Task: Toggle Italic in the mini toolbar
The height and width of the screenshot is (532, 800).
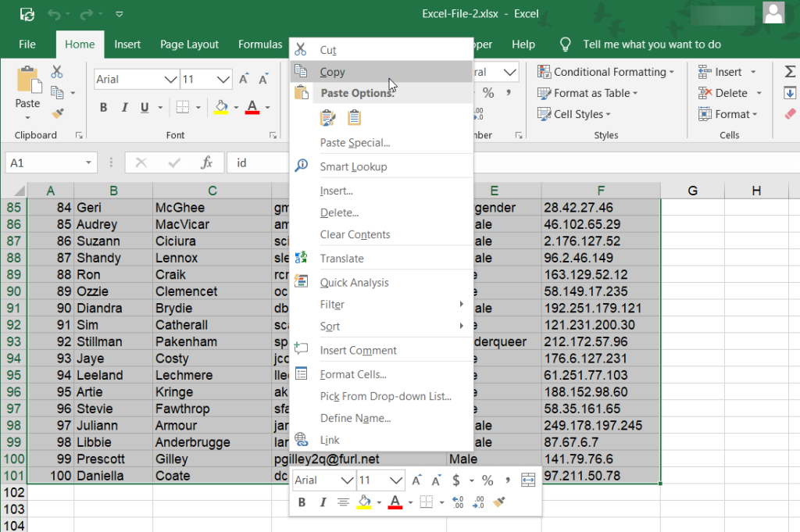Action: [323, 502]
